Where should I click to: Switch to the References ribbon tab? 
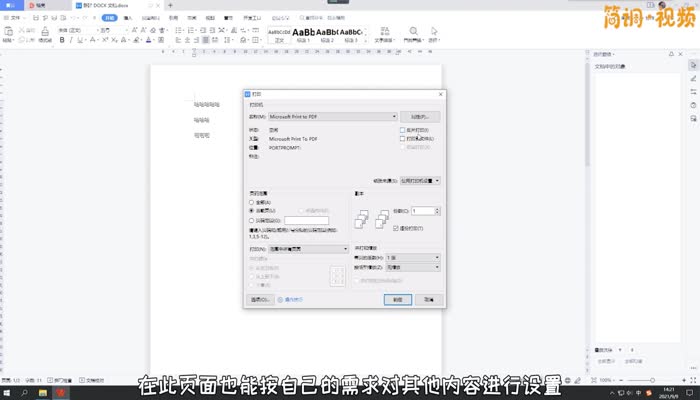tap(173, 18)
